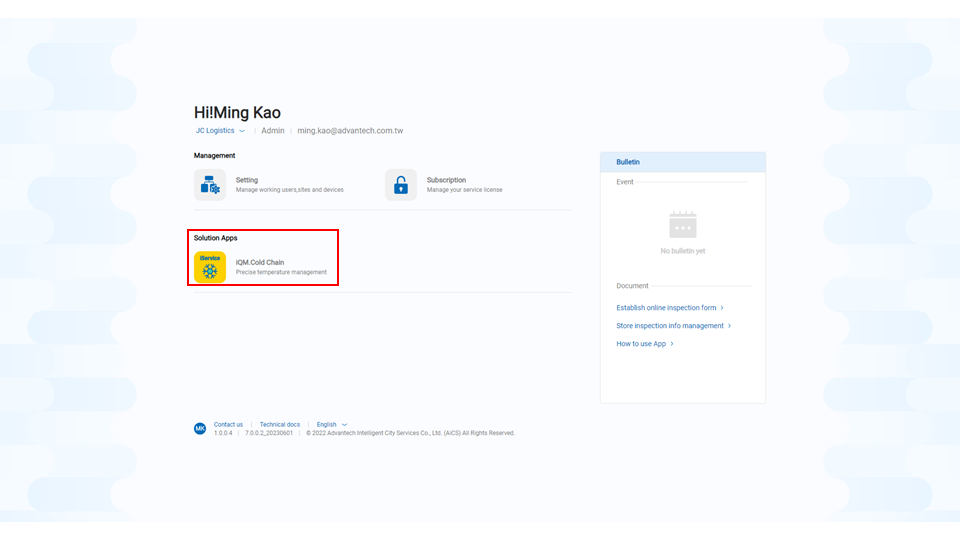Click the Subscription padlock icon
The width and height of the screenshot is (960, 540).
[x=401, y=185]
